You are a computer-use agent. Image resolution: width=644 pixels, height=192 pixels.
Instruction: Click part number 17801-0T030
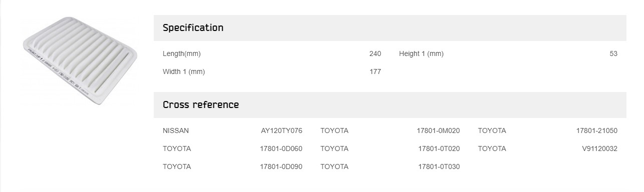coord(439,167)
